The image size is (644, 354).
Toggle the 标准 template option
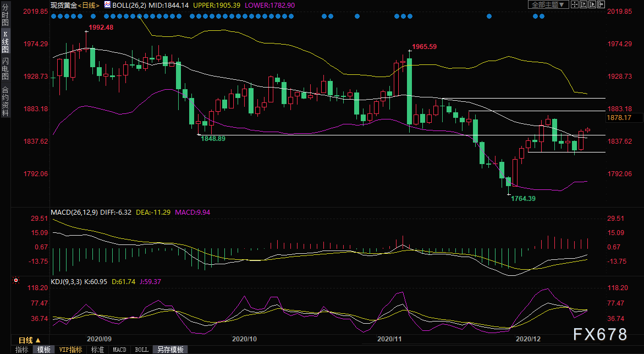point(97,350)
